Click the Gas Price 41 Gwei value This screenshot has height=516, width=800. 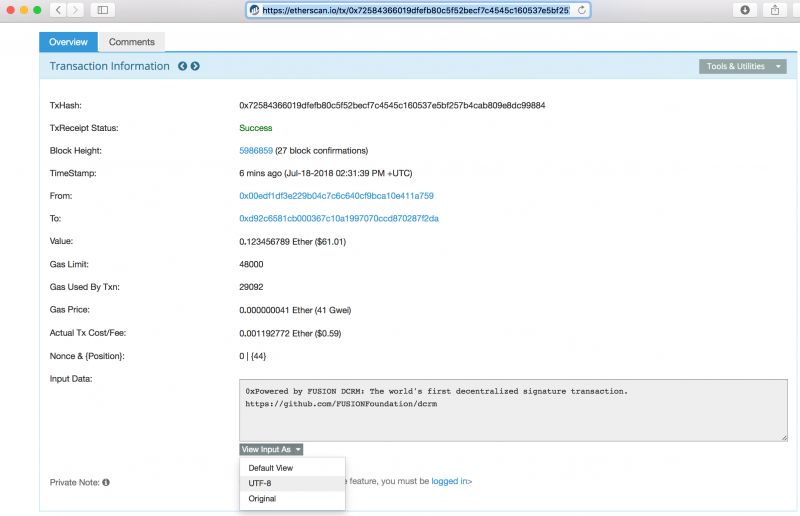click(295, 310)
